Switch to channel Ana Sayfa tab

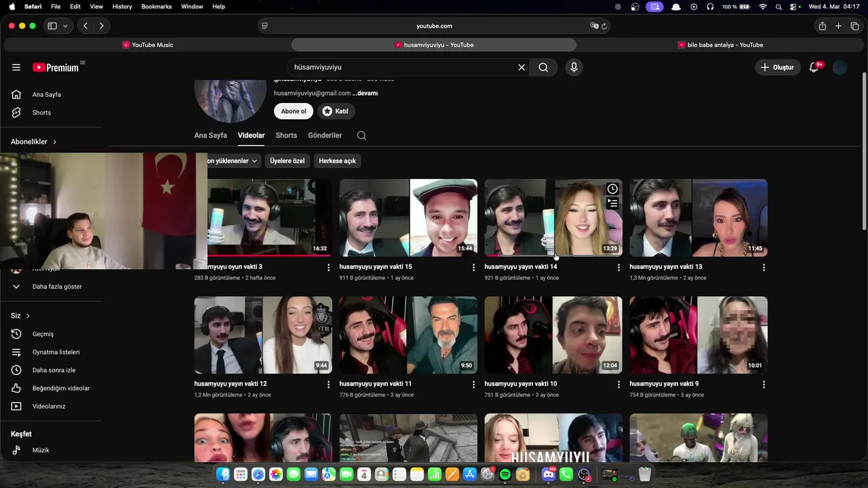tap(210, 136)
